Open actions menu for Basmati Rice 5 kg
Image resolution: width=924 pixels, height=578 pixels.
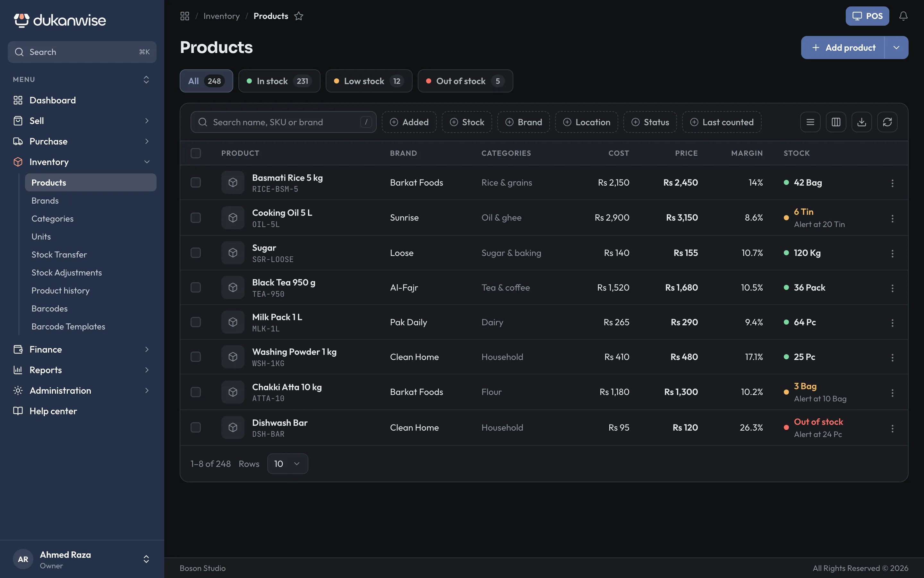892,183
